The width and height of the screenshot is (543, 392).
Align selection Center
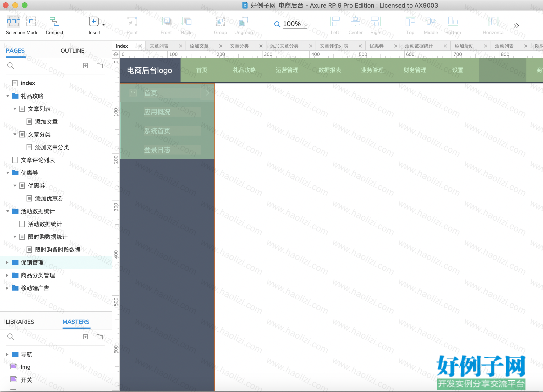(355, 25)
